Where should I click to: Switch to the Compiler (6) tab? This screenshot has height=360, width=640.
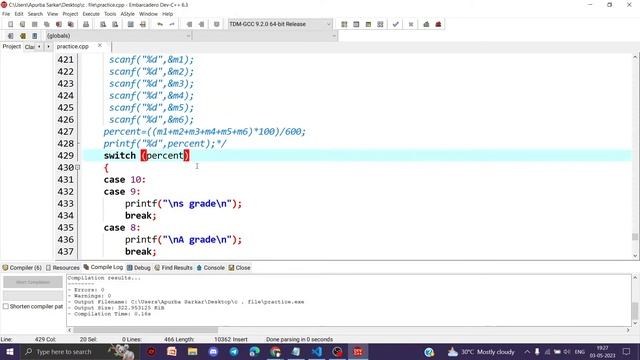pyautogui.click(x=22, y=268)
